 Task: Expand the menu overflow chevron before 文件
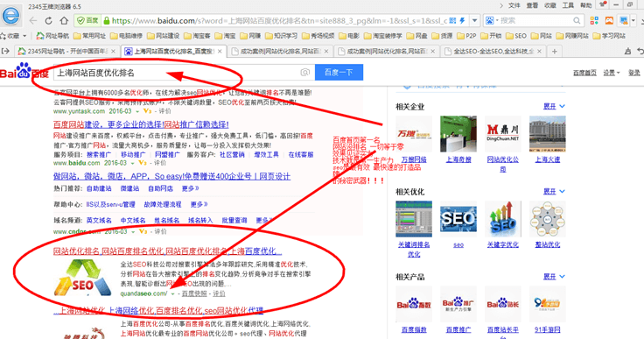tap(501, 5)
